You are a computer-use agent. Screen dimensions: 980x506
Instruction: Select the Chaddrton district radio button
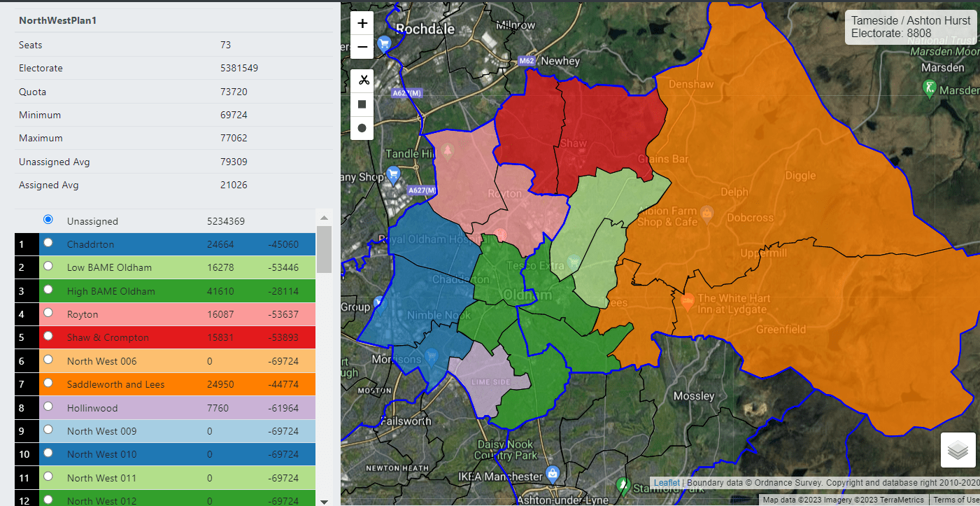pos(48,244)
